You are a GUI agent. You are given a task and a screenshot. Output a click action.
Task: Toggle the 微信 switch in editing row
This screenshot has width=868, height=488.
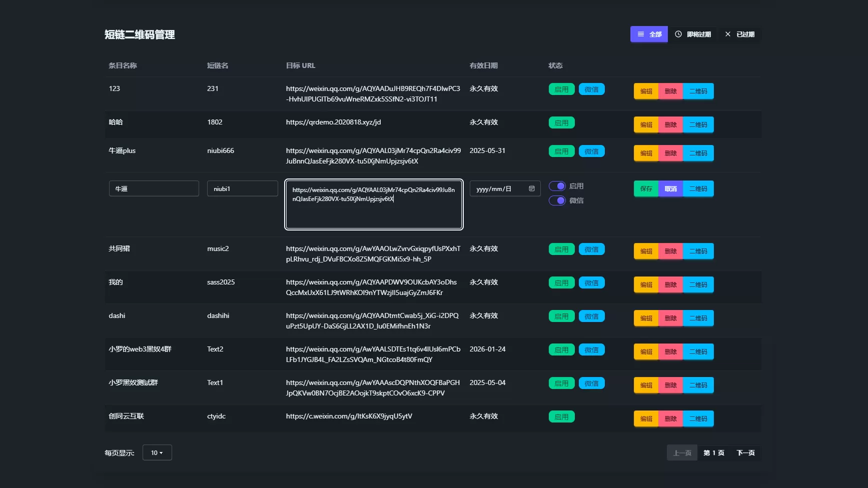(x=557, y=200)
